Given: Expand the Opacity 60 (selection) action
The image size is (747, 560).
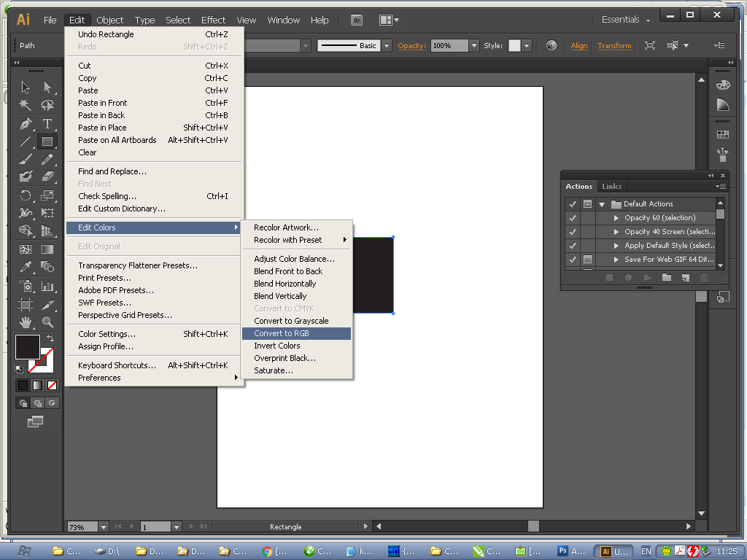Looking at the screenshot, I should tap(616, 217).
